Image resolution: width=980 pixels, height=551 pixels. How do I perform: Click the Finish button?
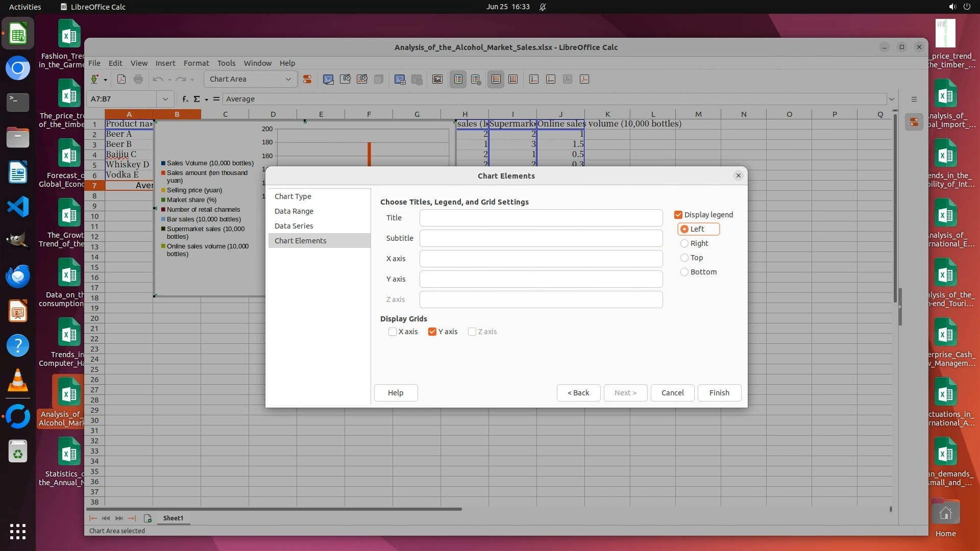click(719, 393)
